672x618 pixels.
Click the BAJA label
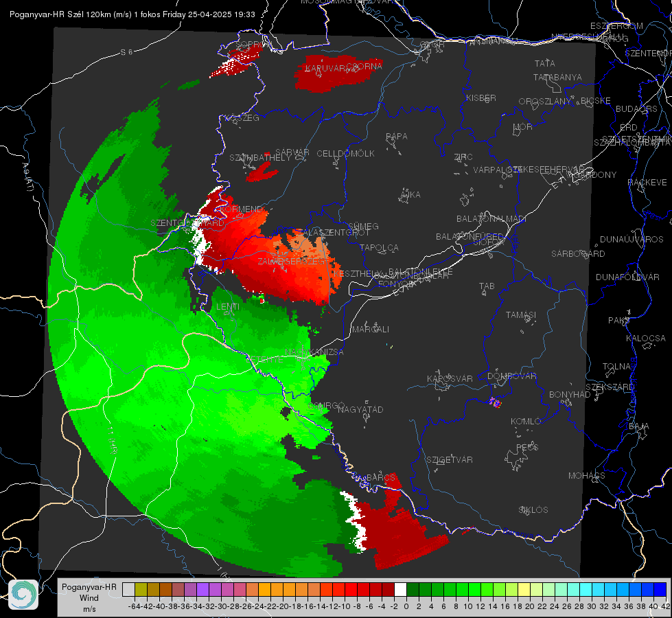(639, 426)
